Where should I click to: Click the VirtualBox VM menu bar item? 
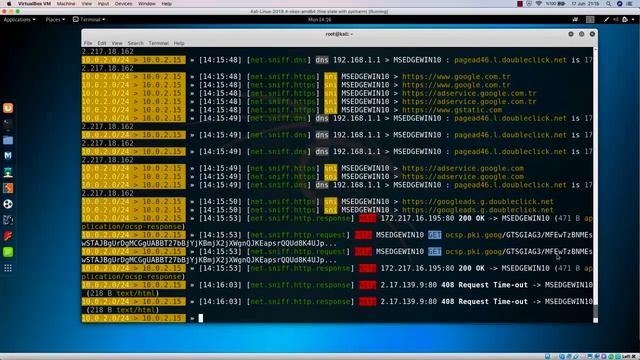pos(34,4)
